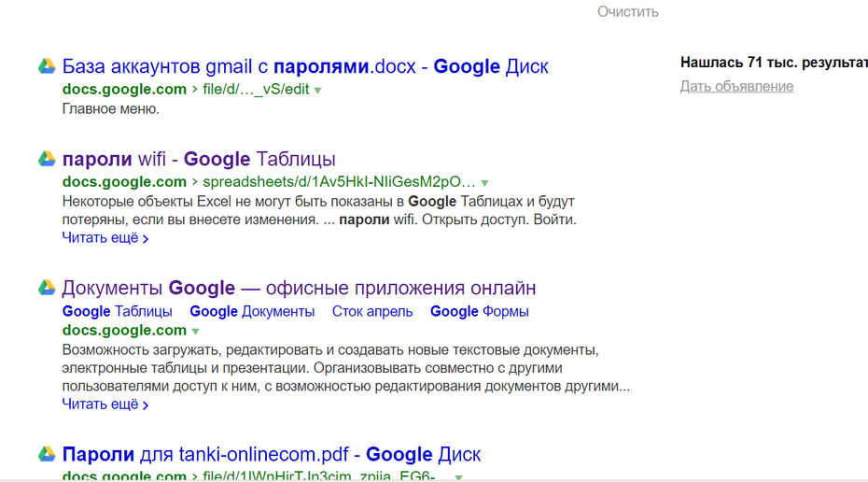Expand 'Читать ещё' under the Документы Google snippet

click(105, 404)
